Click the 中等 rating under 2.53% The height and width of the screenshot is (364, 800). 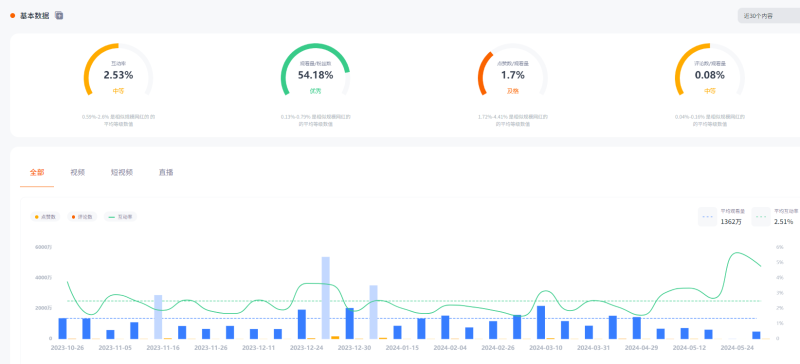118,91
